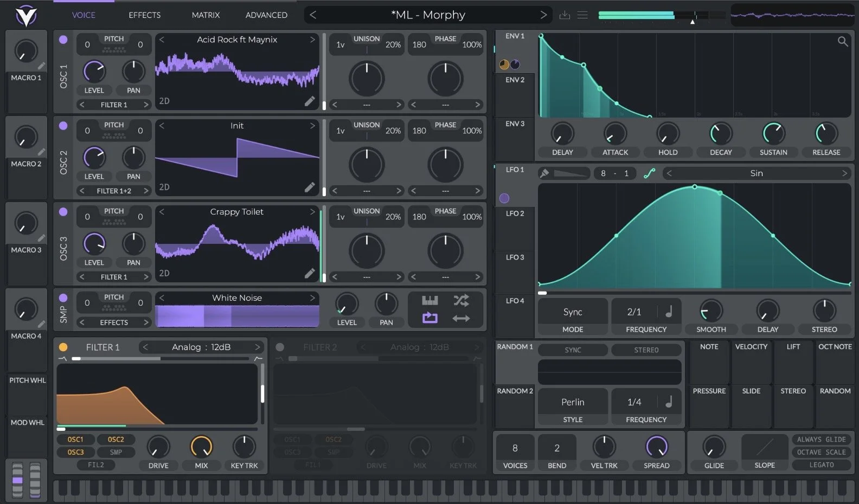Viewport: 859px width, 504px height.
Task: Click the VELOCITY modulation source
Action: 751,362
